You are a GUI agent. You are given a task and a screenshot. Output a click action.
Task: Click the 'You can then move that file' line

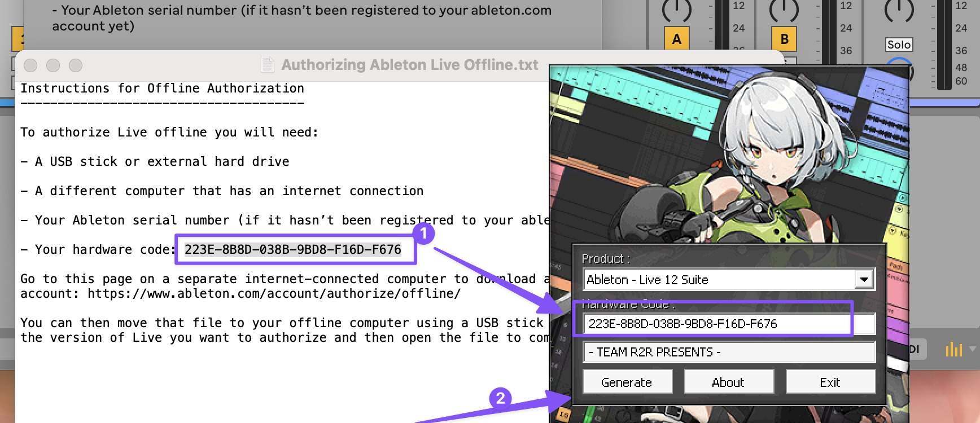282,323
